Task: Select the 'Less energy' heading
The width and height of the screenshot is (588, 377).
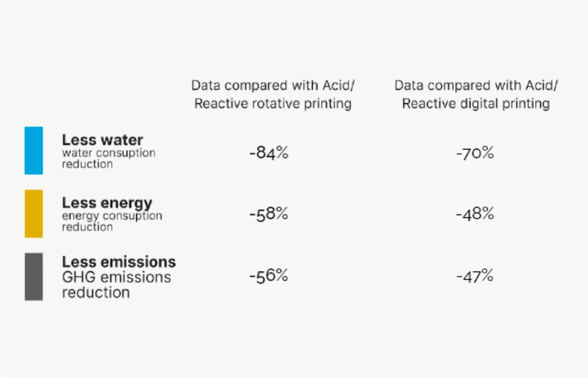Action: [x=107, y=202]
